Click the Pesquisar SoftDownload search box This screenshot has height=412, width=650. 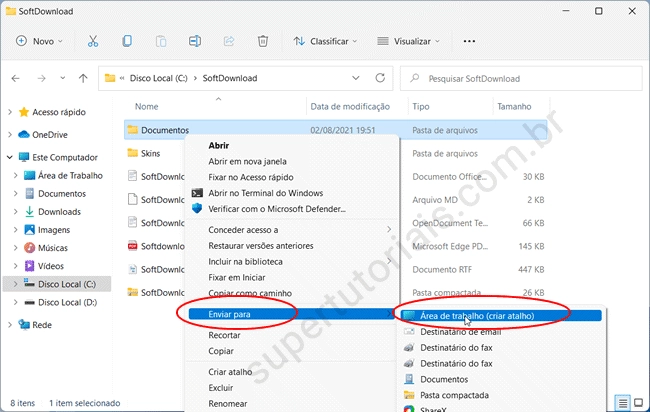518,78
